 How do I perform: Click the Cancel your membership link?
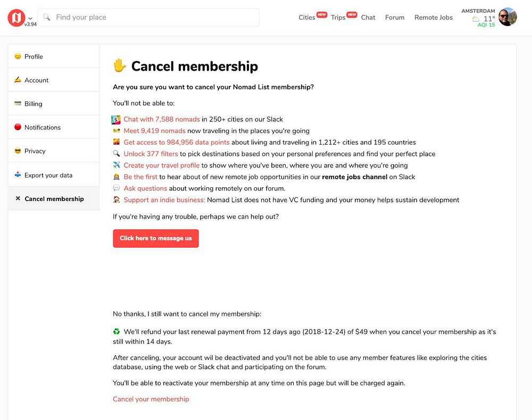151,399
